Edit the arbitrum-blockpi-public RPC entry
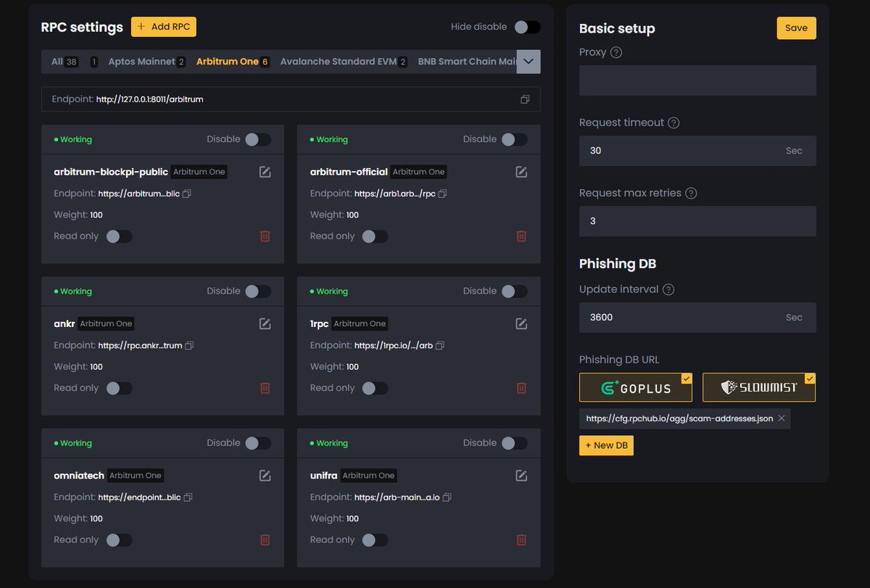This screenshot has width=870, height=588. click(x=265, y=172)
